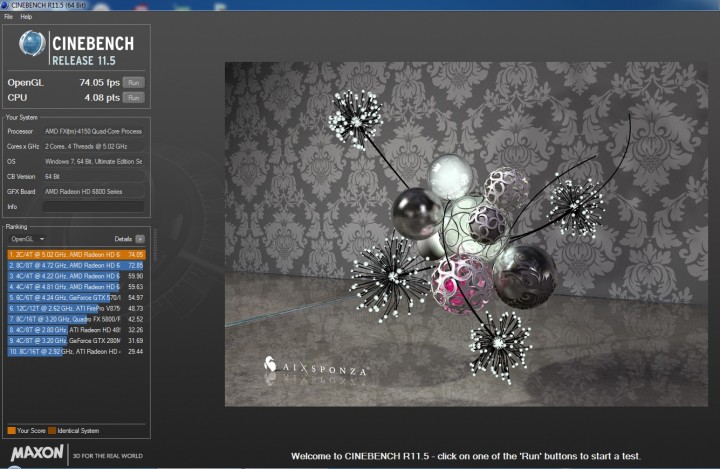Click the Your Score orange legend swatch
Image resolution: width=720 pixels, height=469 pixels.
pyautogui.click(x=11, y=430)
